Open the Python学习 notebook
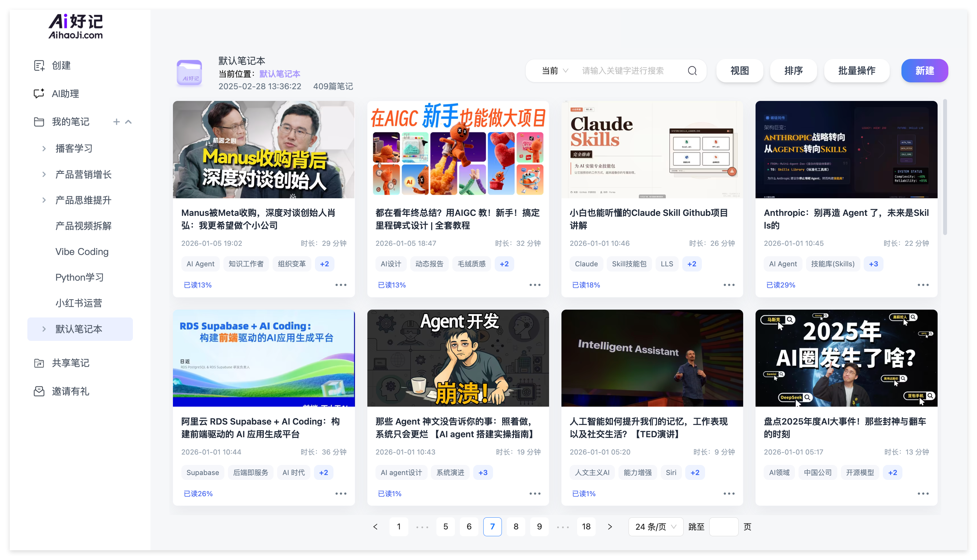This screenshot has height=560, width=977. point(79,277)
